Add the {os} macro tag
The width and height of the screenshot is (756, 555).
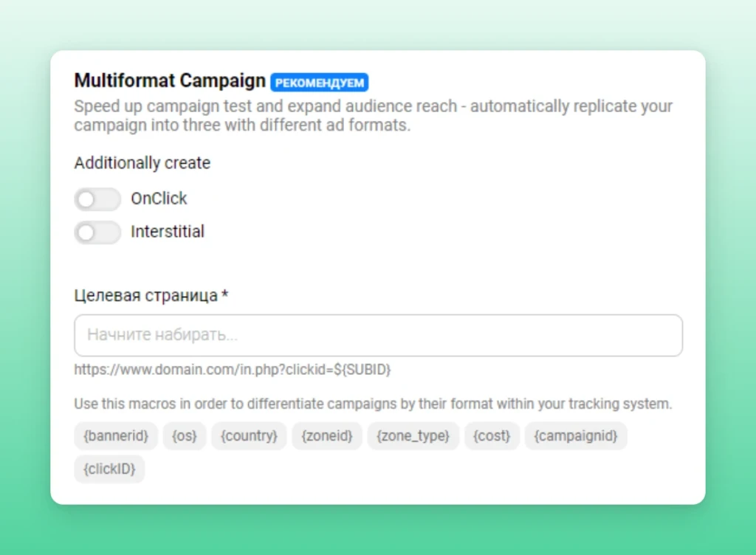[185, 436]
